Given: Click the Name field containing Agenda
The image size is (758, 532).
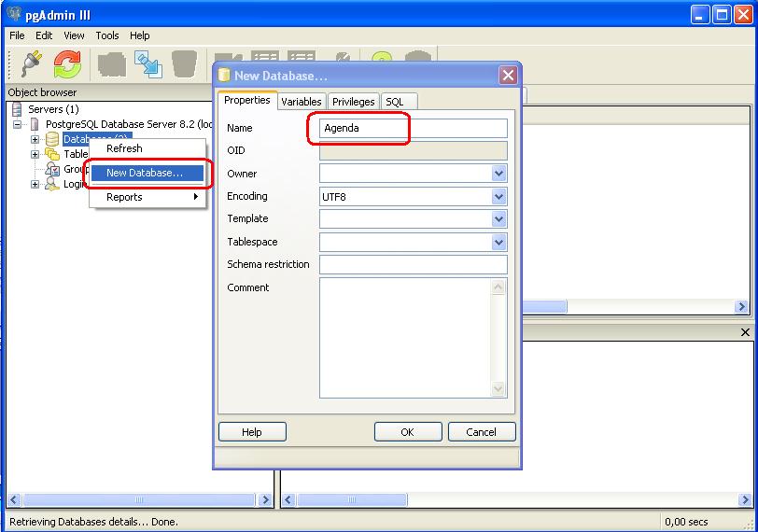Looking at the screenshot, I should tap(414, 128).
